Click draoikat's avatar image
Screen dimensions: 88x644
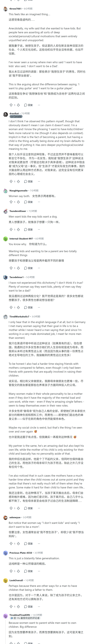pyautogui.click(x=5, y=115)
